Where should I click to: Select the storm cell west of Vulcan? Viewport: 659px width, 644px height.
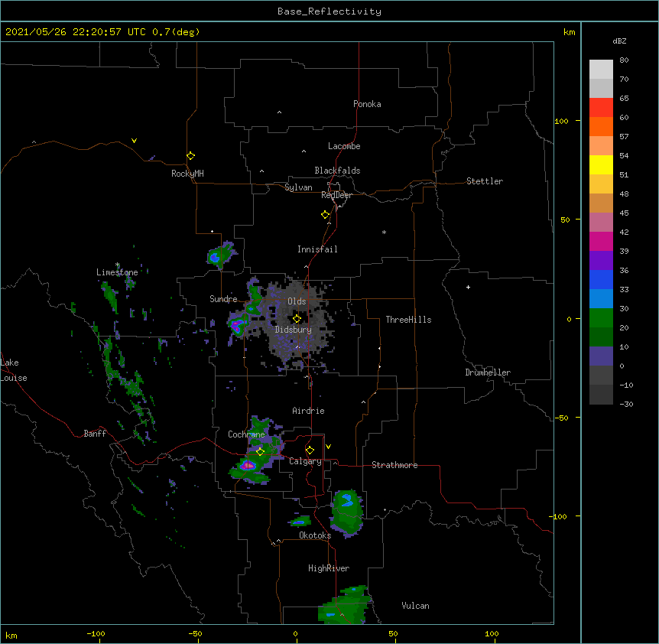click(x=346, y=605)
